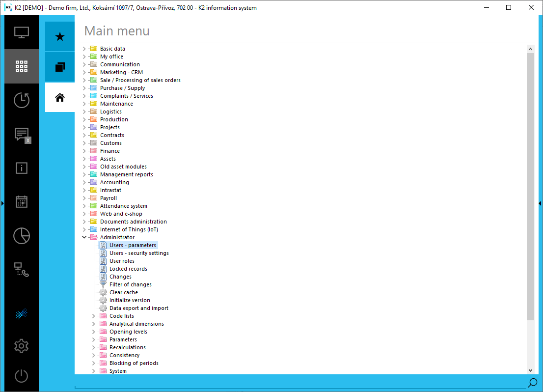Open the stacked windows tab above Home

point(59,67)
